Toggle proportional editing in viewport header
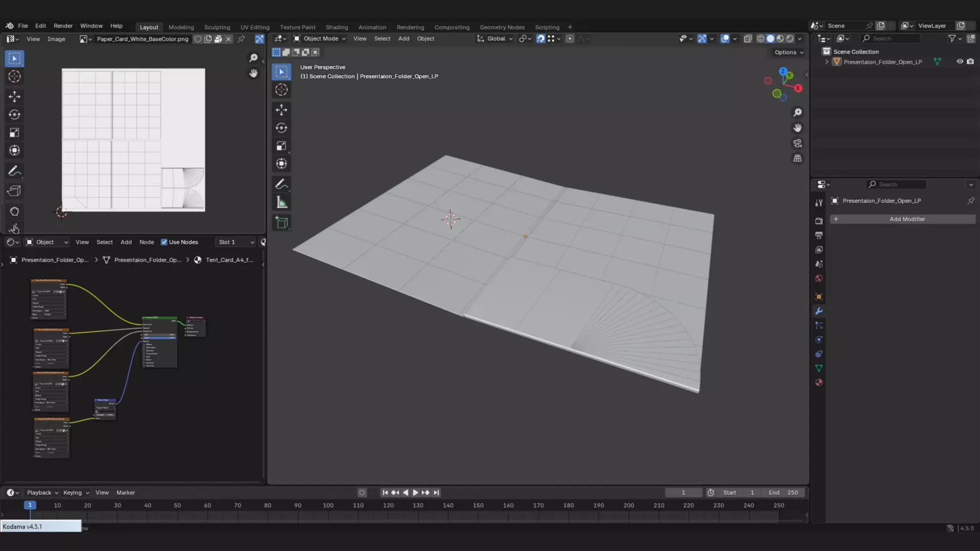This screenshot has height=551, width=980. tap(570, 39)
